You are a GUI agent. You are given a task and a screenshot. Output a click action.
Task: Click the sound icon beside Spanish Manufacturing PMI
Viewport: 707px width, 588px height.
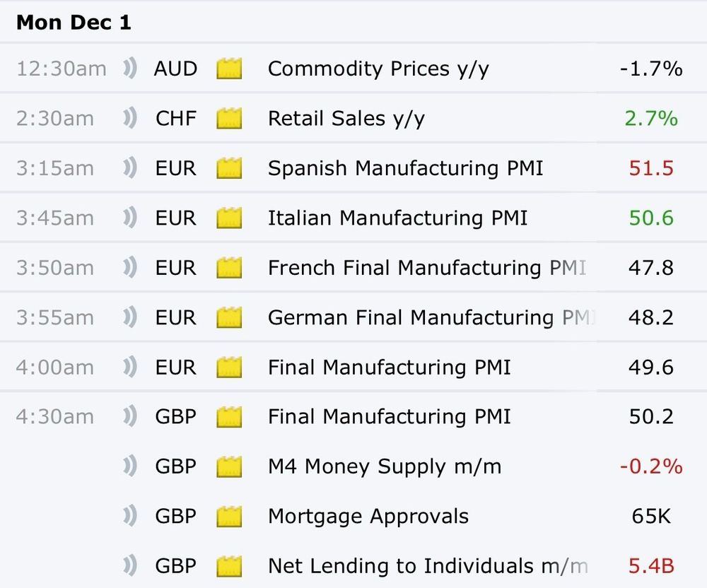[x=129, y=168]
